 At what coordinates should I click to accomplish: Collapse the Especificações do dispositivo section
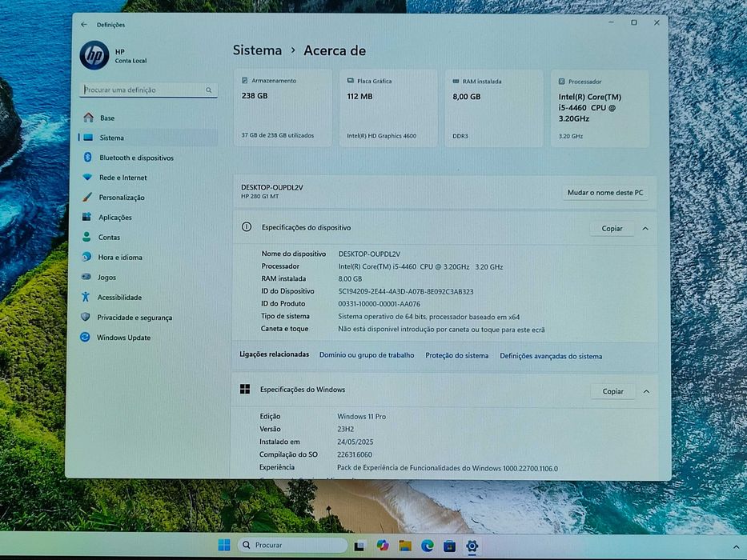[x=645, y=229]
